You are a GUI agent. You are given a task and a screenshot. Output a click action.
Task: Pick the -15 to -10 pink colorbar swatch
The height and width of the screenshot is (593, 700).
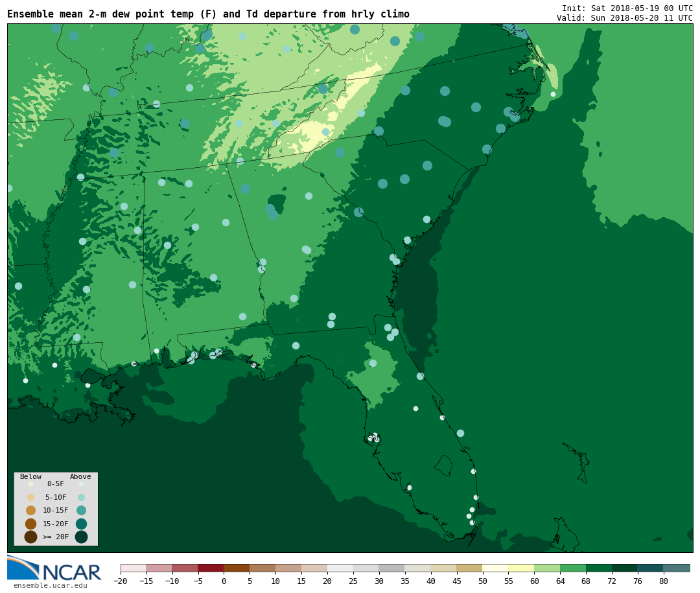[159, 568]
